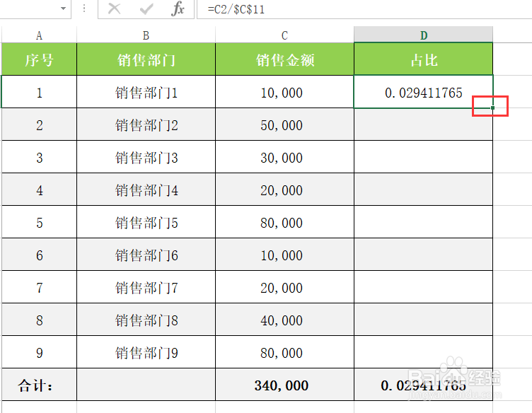Open the Name Box dropdown arrow
Image resolution: width=532 pixels, height=413 pixels.
(64, 9)
